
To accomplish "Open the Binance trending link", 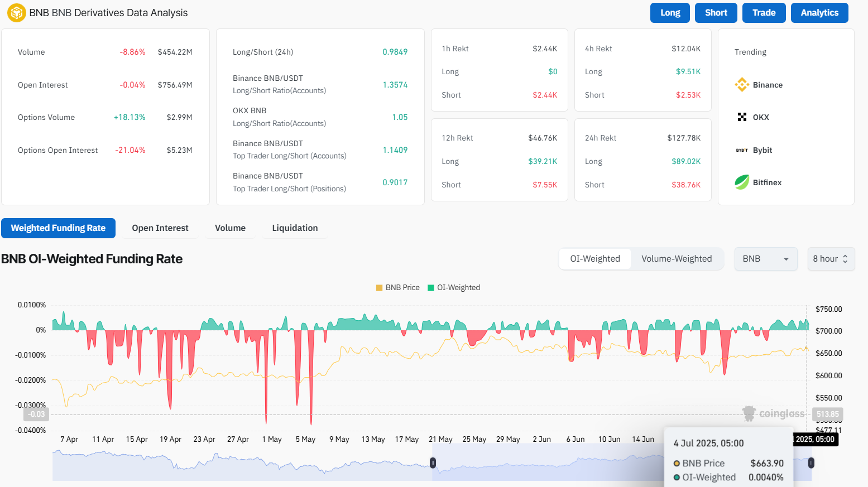I will pyautogui.click(x=768, y=85).
